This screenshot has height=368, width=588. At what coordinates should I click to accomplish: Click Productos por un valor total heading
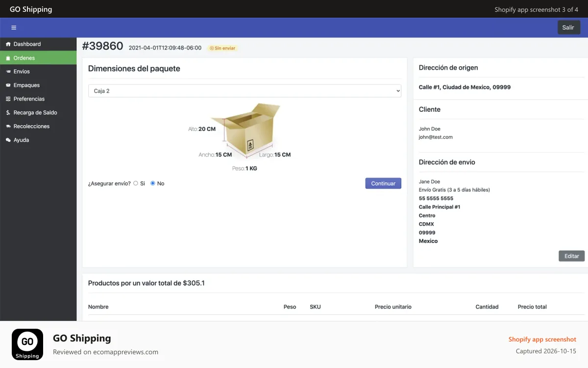click(147, 283)
